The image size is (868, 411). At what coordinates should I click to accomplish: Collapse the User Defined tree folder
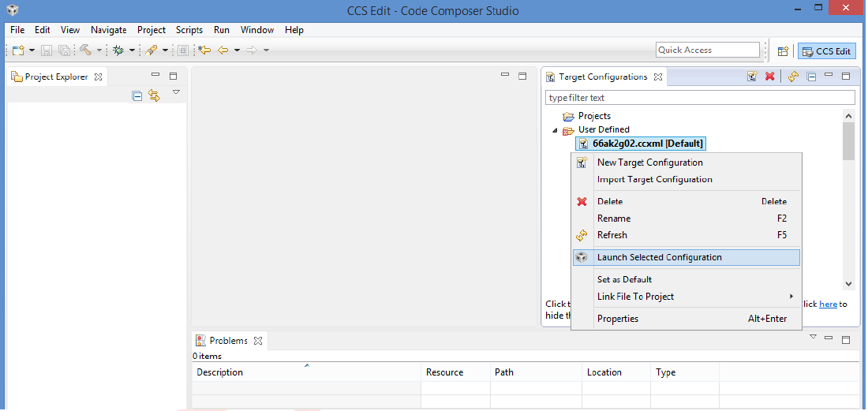pos(555,130)
